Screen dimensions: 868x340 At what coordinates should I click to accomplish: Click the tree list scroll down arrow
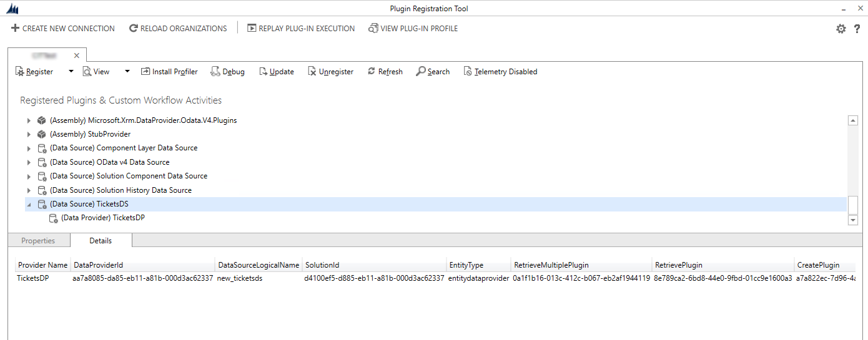coord(853,220)
